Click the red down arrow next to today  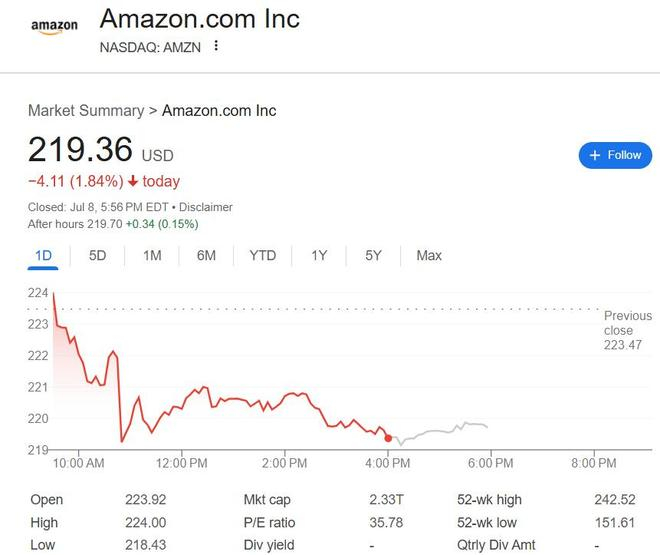[x=148, y=181]
